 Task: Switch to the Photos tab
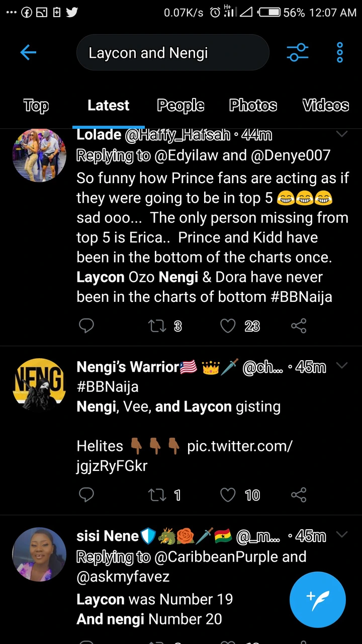coord(253,105)
